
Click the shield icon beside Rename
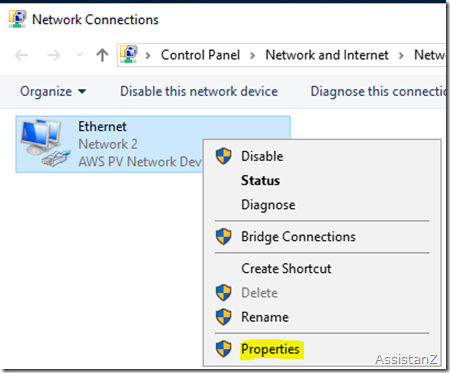point(223,317)
